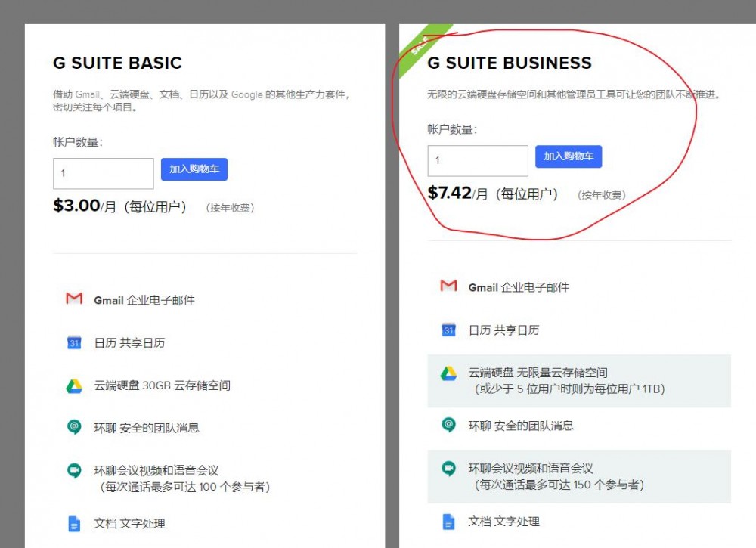
Task: Click the 150 个参与者 meeting feature
Action: tap(556, 476)
